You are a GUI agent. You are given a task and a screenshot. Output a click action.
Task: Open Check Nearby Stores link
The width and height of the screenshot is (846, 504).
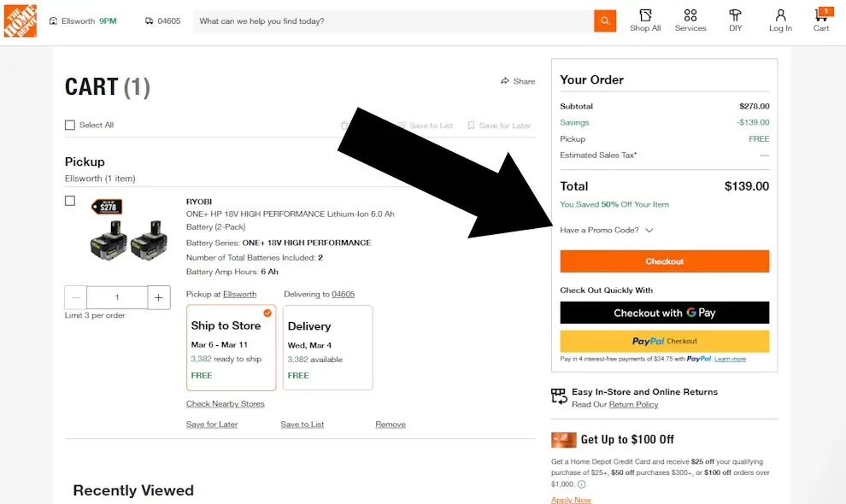pyautogui.click(x=225, y=404)
